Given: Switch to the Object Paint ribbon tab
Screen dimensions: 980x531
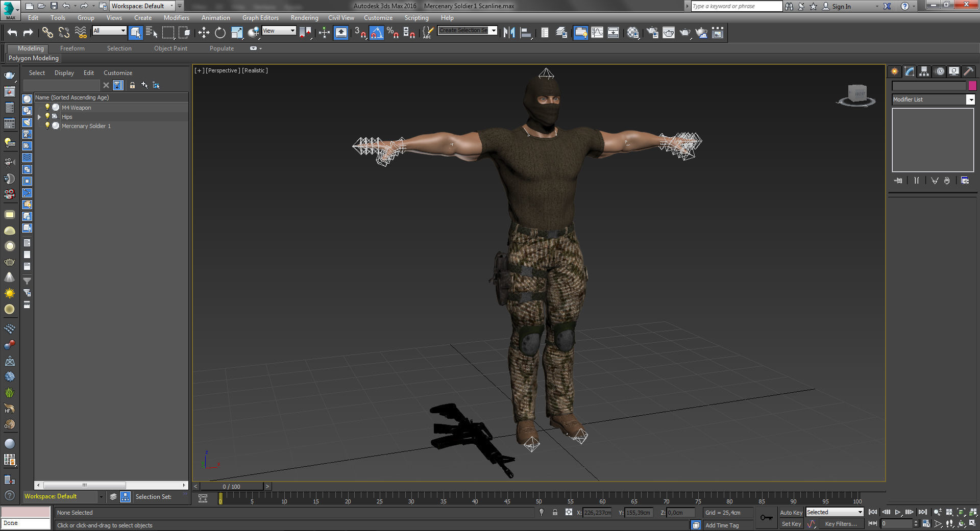Looking at the screenshot, I should (x=170, y=48).
